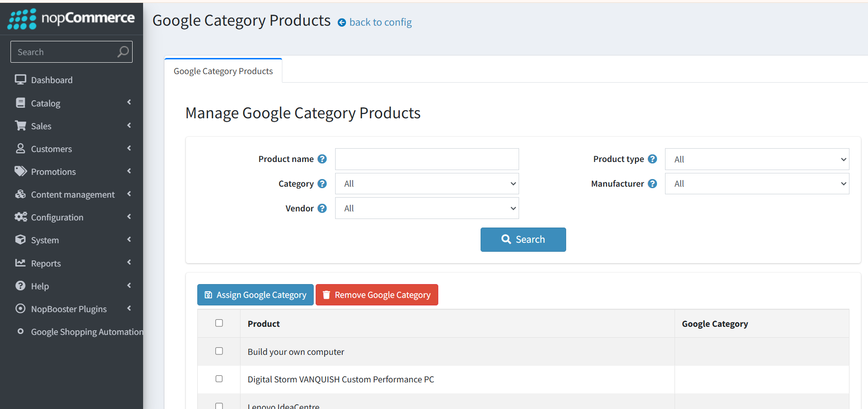Focus the sidebar Search input box
Viewport: 868px width, 409px height.
[x=71, y=52]
